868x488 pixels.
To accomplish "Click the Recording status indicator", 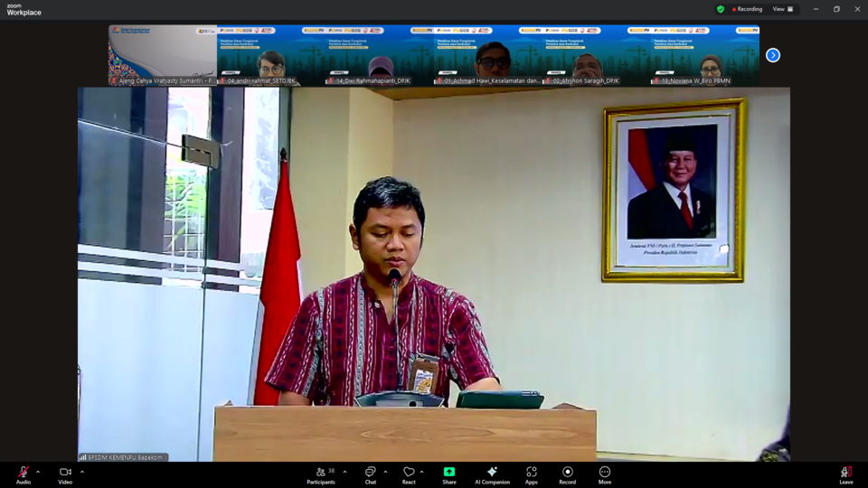I will point(747,9).
